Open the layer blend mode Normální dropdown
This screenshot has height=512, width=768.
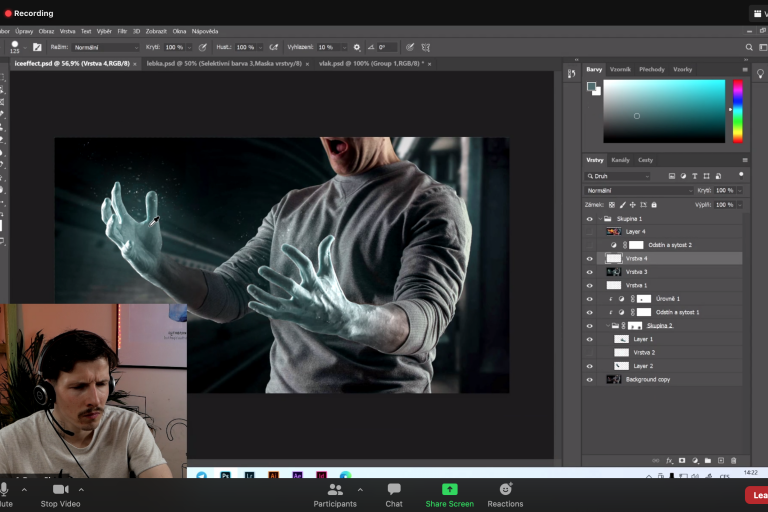(639, 190)
